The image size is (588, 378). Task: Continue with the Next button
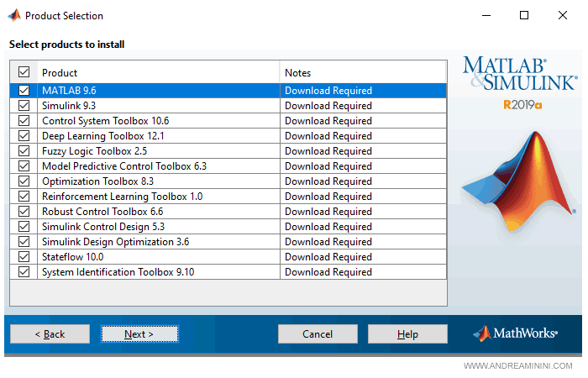pyautogui.click(x=139, y=333)
